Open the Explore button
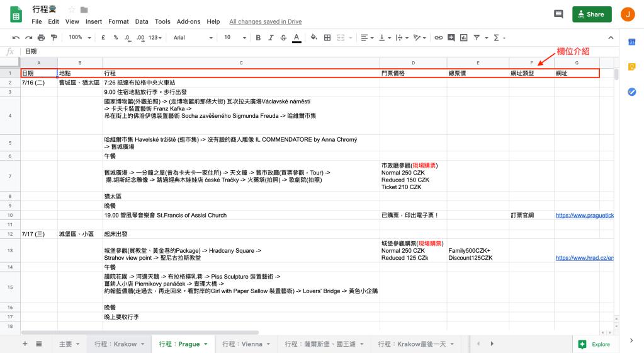The image size is (644, 353). point(595,344)
